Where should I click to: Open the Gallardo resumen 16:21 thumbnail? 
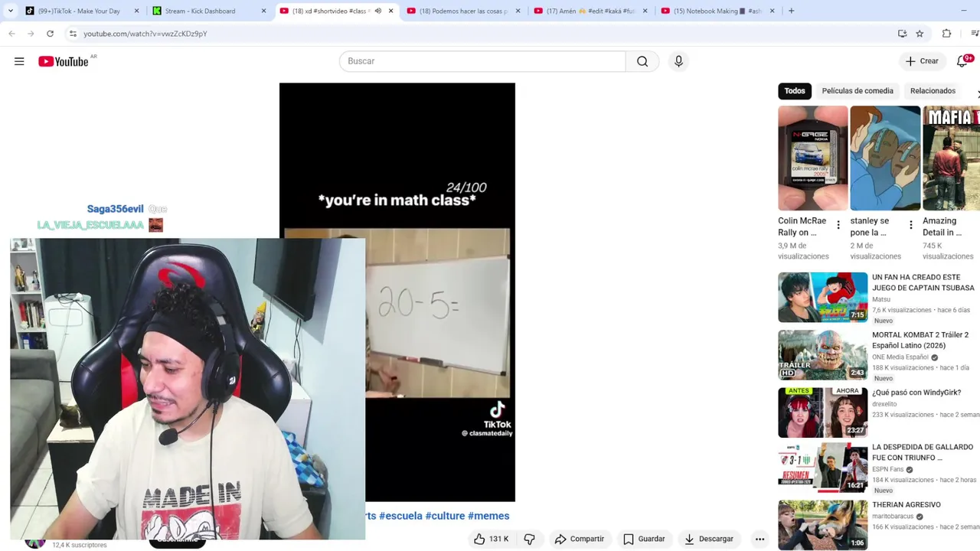coord(823,467)
